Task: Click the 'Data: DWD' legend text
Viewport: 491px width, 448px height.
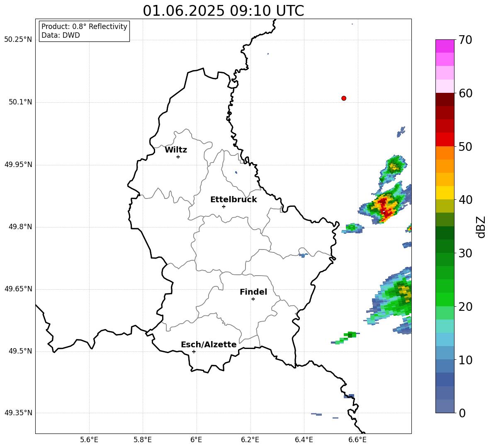Action: tap(61, 35)
